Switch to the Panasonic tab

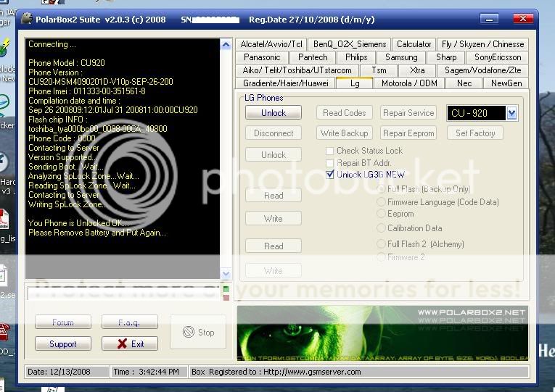pyautogui.click(x=262, y=57)
